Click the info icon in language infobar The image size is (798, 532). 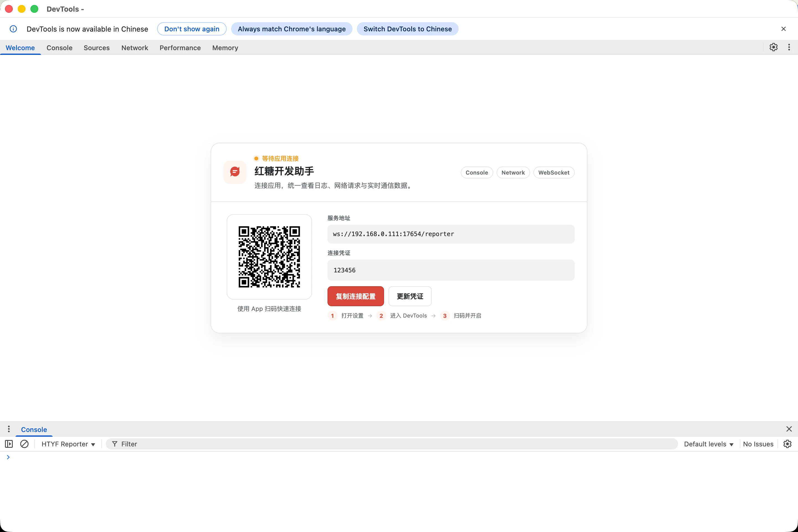(13, 29)
